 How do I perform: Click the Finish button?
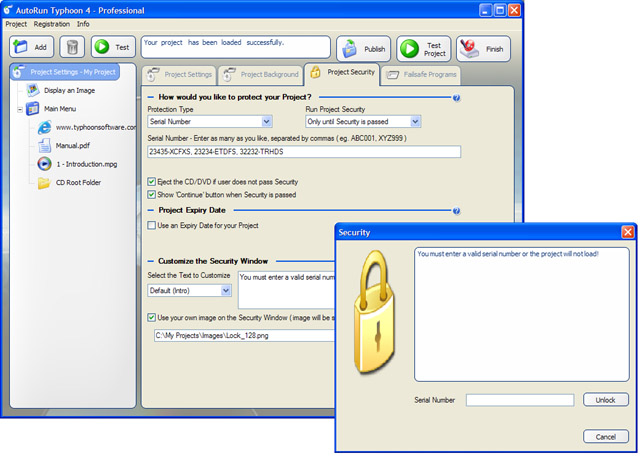(x=483, y=49)
